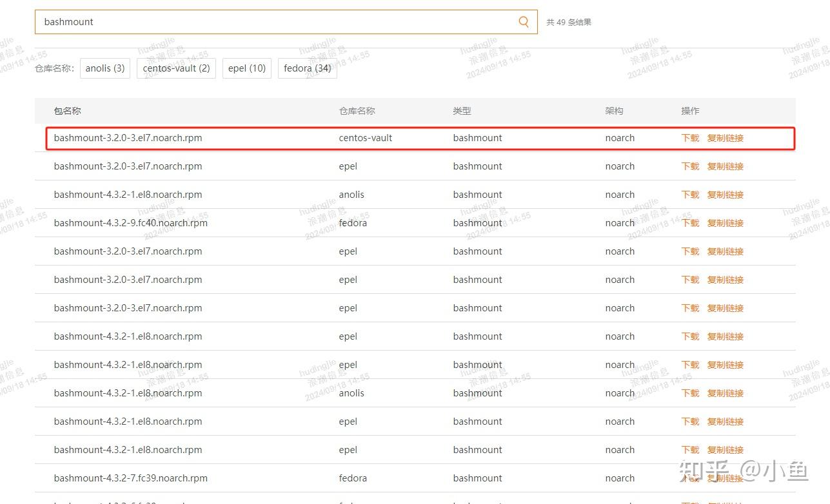Viewport: 830px width, 504px height.
Task: Filter results by epel (10) repository
Action: point(246,68)
